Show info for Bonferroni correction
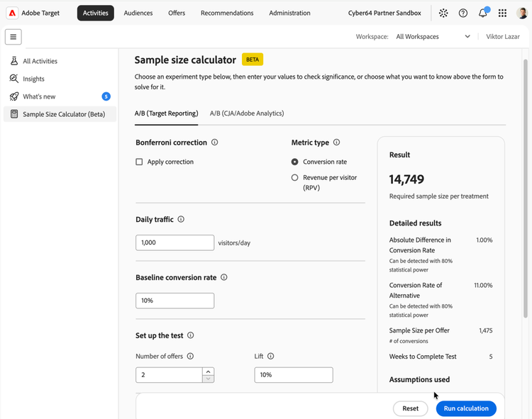This screenshot has width=532, height=419. (x=214, y=142)
